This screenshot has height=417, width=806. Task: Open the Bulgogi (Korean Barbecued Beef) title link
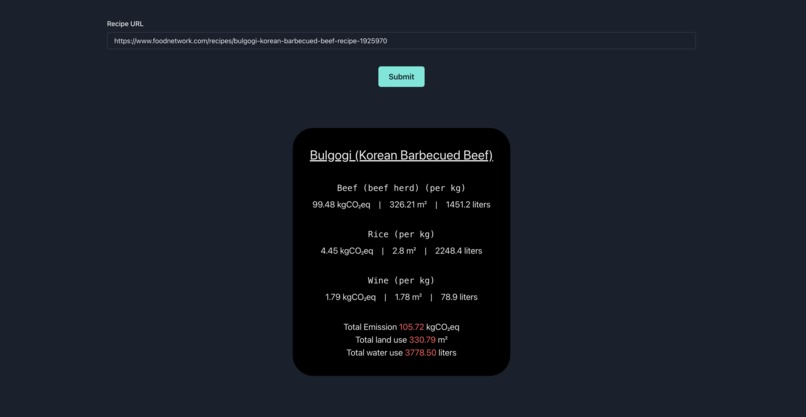coord(401,155)
